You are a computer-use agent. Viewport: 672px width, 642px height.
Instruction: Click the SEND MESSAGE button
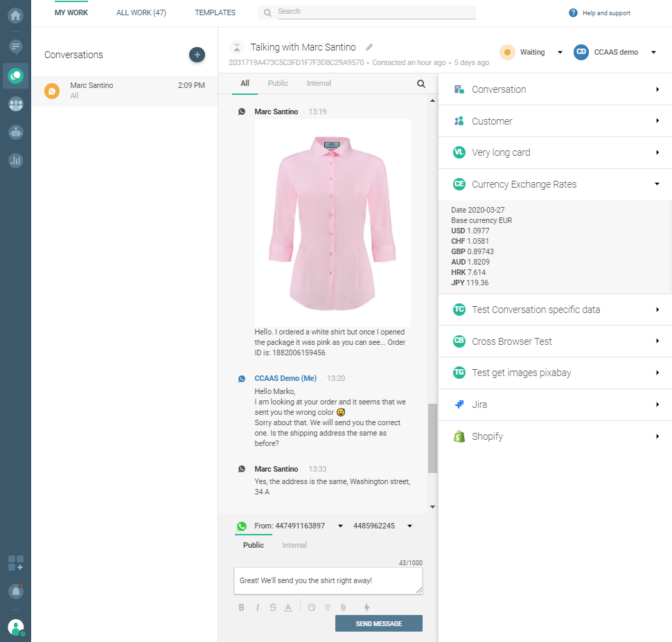pyautogui.click(x=379, y=623)
